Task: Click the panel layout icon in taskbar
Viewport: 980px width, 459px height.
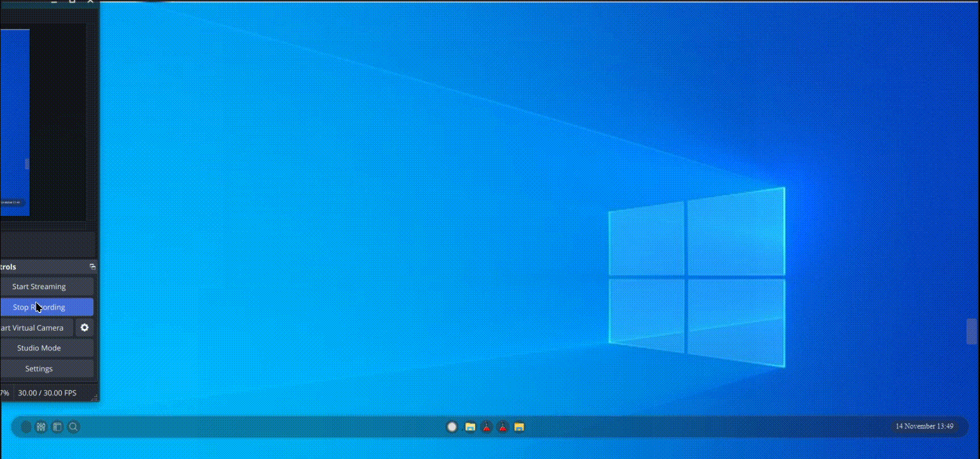Action: [57, 427]
